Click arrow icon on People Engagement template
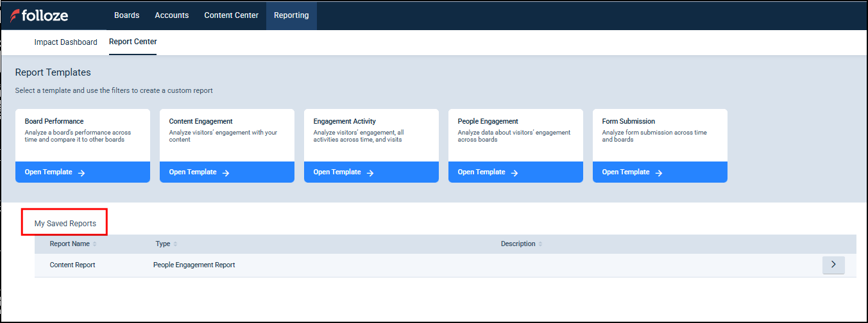Viewport: 868px width, 323px height. click(515, 172)
